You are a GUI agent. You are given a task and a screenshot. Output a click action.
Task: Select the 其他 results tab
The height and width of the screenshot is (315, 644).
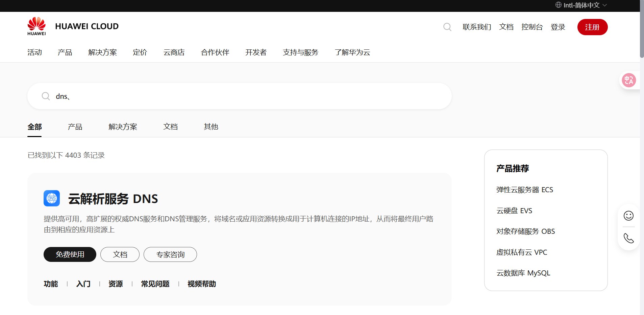(x=211, y=127)
